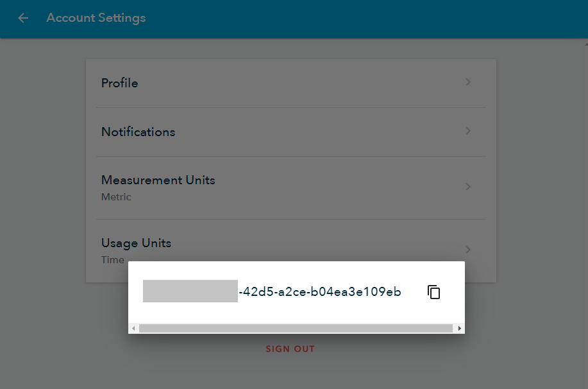Expand the Notifications row chevron
This screenshot has width=588, height=389.
[x=468, y=131]
